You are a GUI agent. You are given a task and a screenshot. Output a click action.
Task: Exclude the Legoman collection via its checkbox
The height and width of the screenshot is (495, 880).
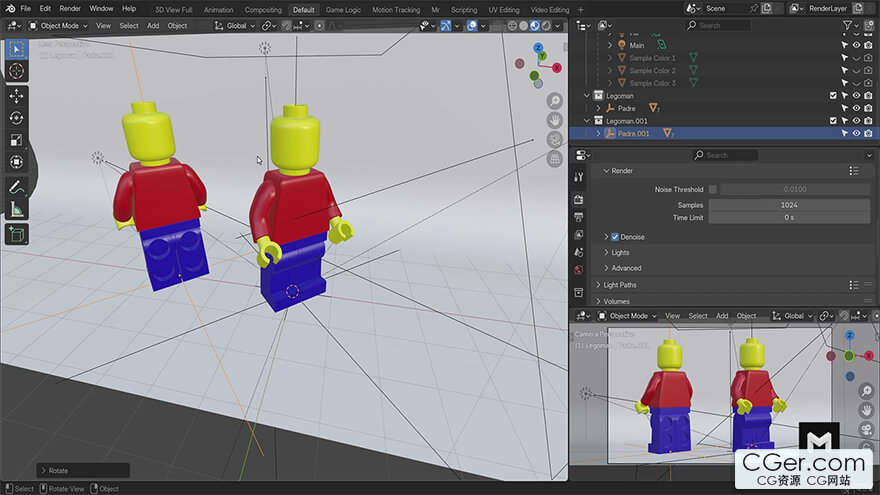(x=833, y=96)
